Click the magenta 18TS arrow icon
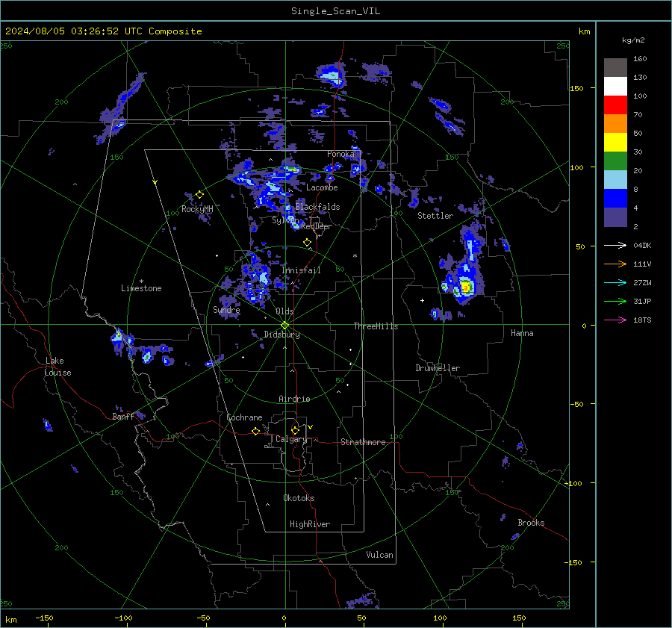The image size is (672, 628). pos(615,320)
